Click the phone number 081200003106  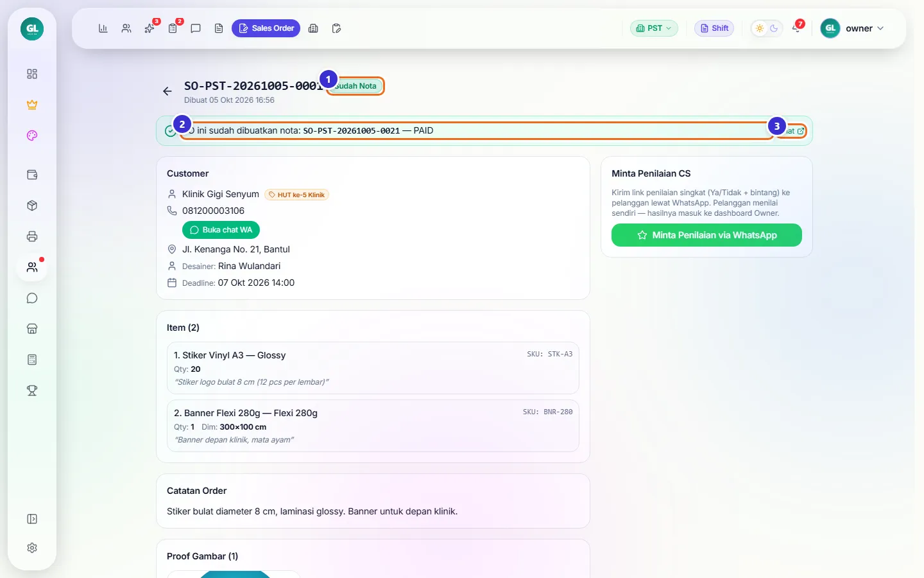(213, 211)
